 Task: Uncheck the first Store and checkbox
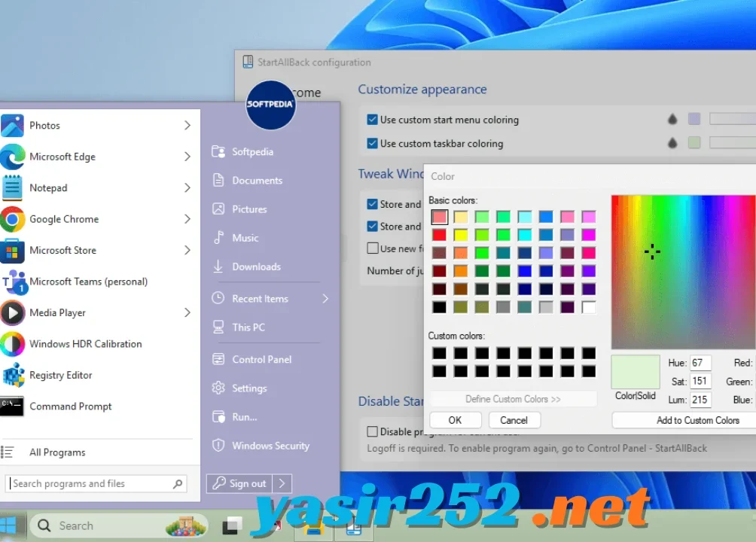(372, 204)
